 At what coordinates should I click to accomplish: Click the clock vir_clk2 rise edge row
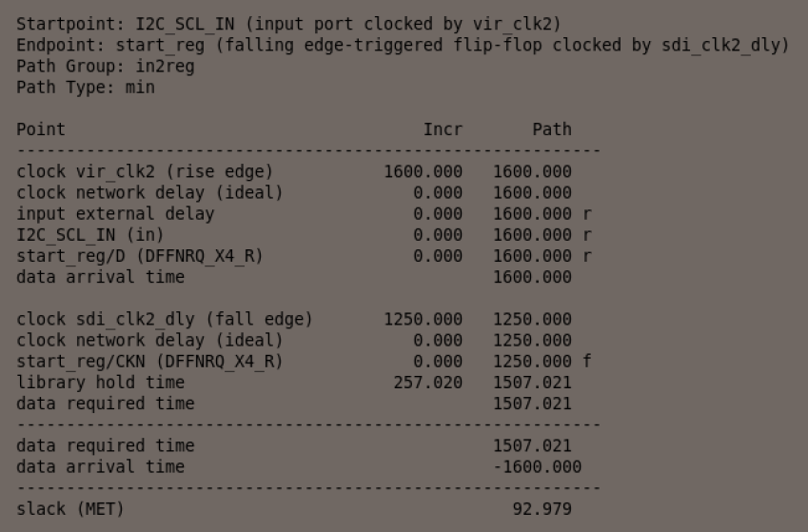click(x=145, y=171)
